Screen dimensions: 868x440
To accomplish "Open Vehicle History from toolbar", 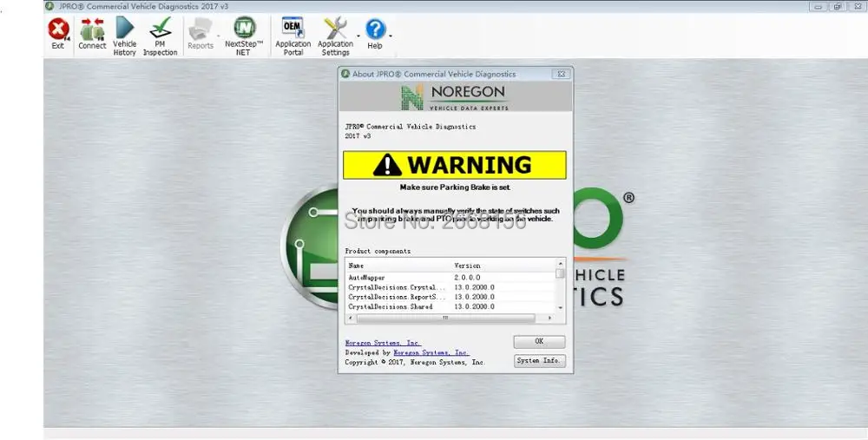I will [124, 36].
